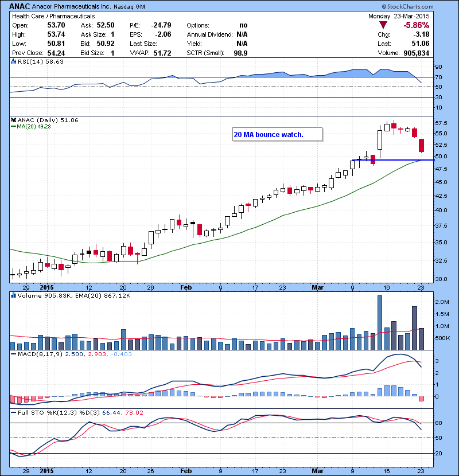Click the Low value 50.81

[56, 44]
